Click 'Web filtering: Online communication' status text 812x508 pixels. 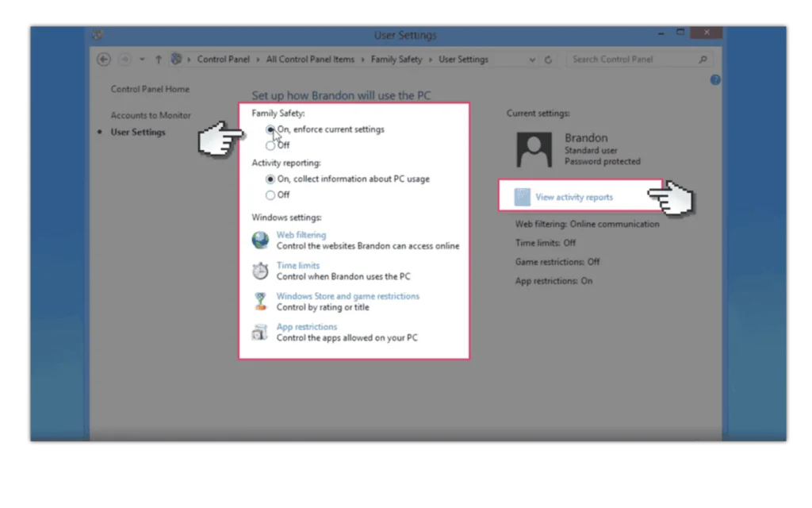point(588,225)
